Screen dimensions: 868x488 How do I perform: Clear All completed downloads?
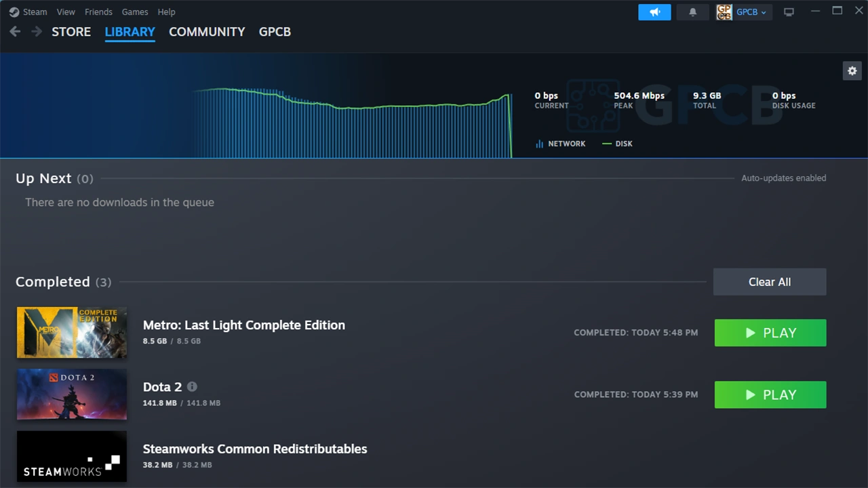(x=770, y=282)
